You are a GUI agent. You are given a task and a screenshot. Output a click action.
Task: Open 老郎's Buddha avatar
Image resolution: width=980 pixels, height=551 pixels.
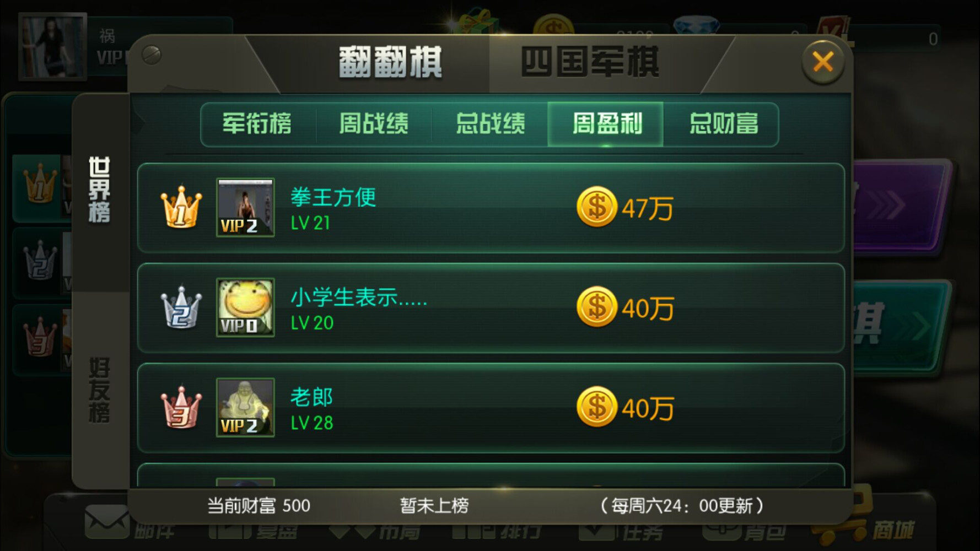(x=245, y=408)
